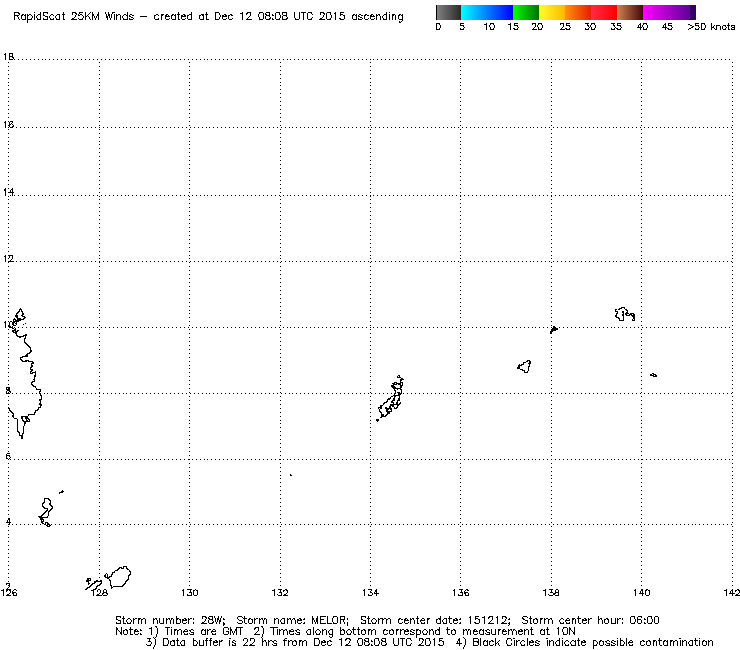Viewport: 740px width, 650px height.
Task: Click the island group outline near 134E 8N
Action: point(391,398)
